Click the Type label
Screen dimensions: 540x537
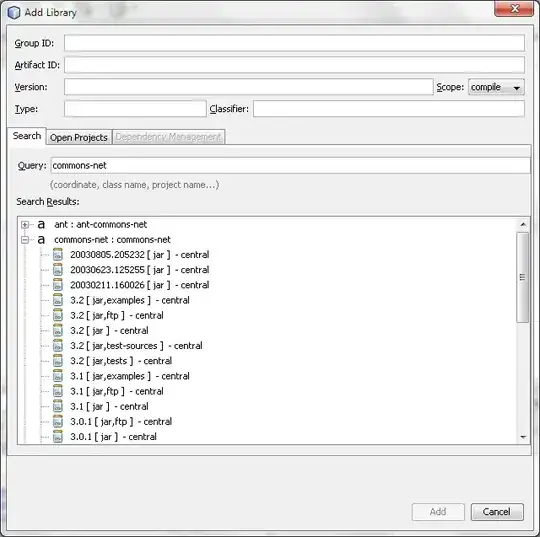pos(26,109)
